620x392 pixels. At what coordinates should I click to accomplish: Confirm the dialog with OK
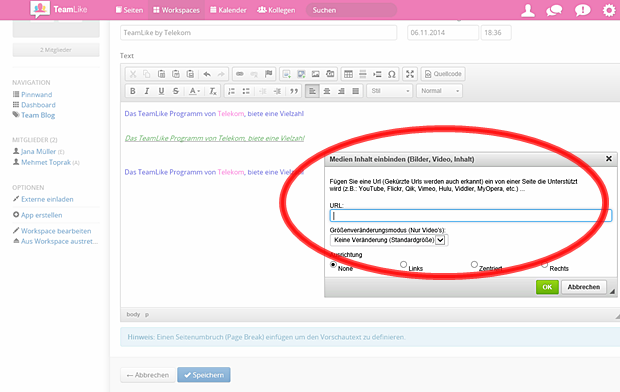pos(547,287)
